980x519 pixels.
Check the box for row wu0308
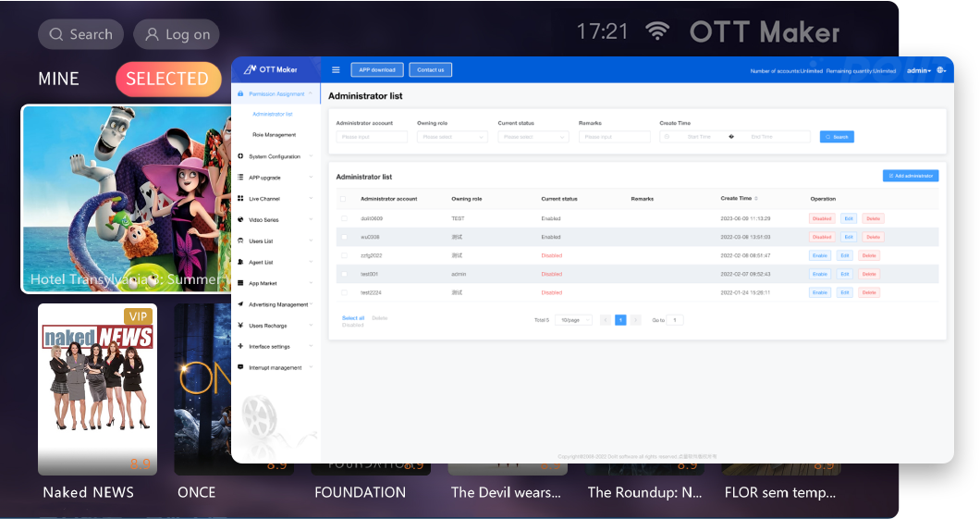(x=344, y=237)
